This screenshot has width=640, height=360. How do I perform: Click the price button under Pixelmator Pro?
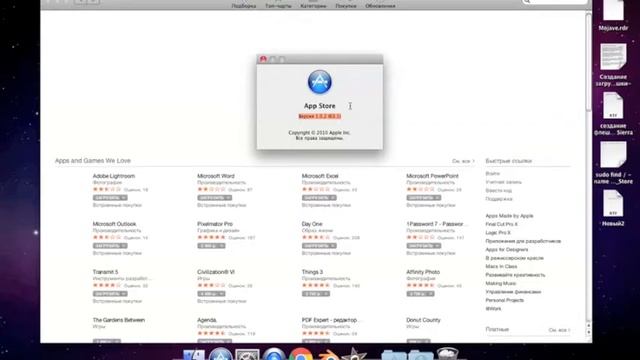211,246
